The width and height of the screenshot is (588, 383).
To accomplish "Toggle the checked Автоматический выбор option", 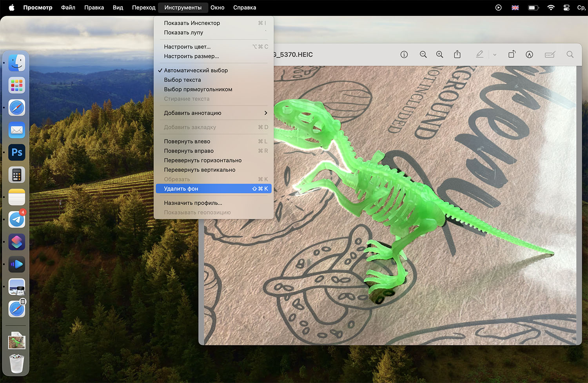I will [x=196, y=71].
